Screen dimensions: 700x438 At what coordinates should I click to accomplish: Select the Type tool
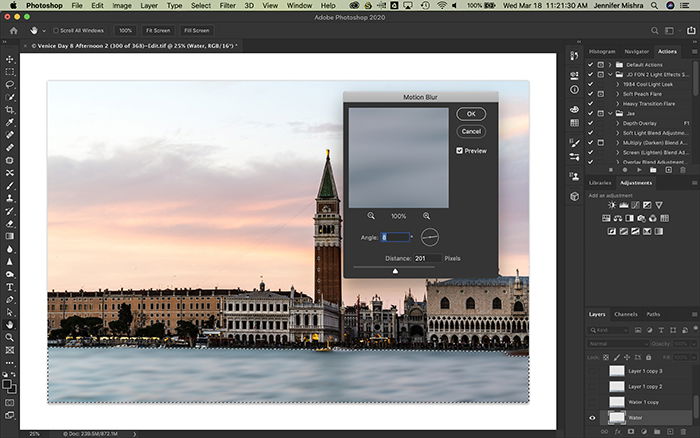(9, 287)
